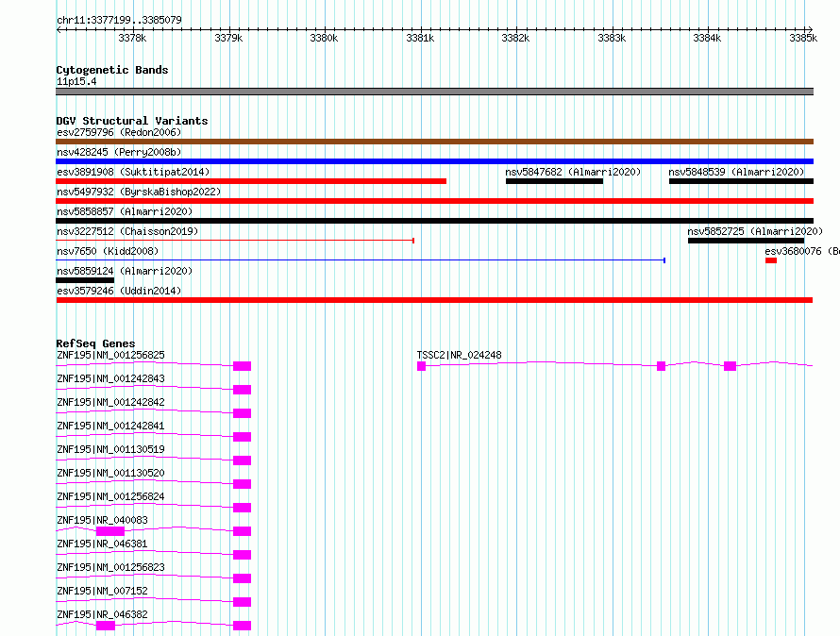840x636 pixels.
Task: Click the short black nsv5859124 Almarri2020 bar
Action: (85, 280)
